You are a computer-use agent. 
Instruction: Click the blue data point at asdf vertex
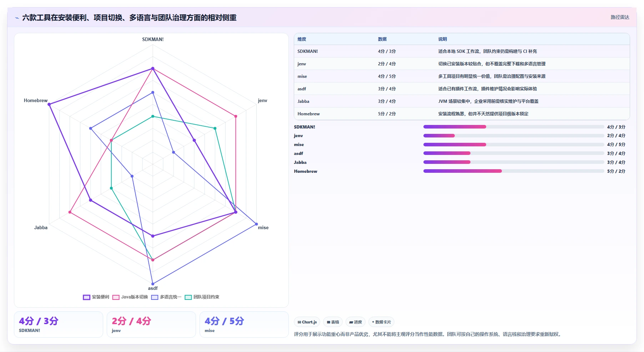(x=153, y=284)
